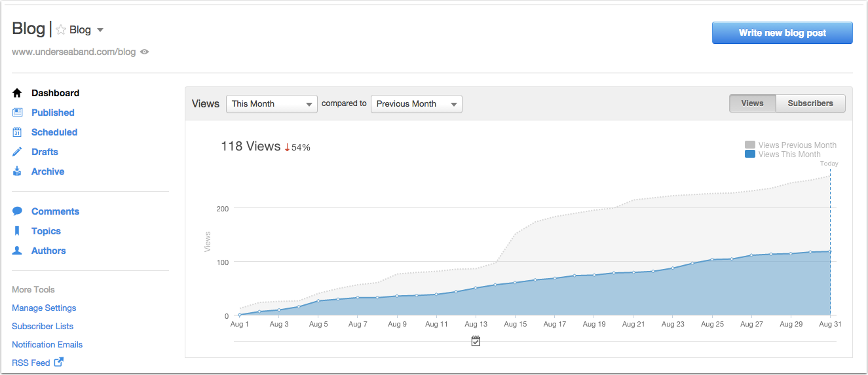Viewport: 868px width, 375px height.
Task: Open the Blog title dropdown arrow
Action: (x=100, y=30)
